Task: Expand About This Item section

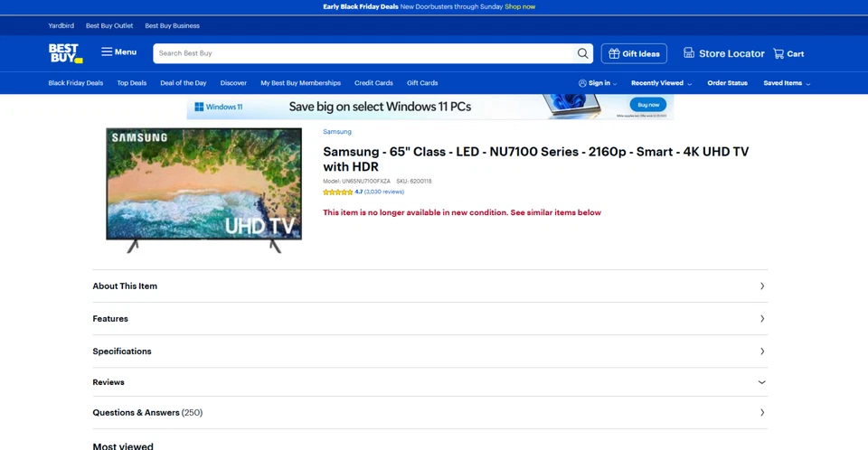Action: pos(430,286)
